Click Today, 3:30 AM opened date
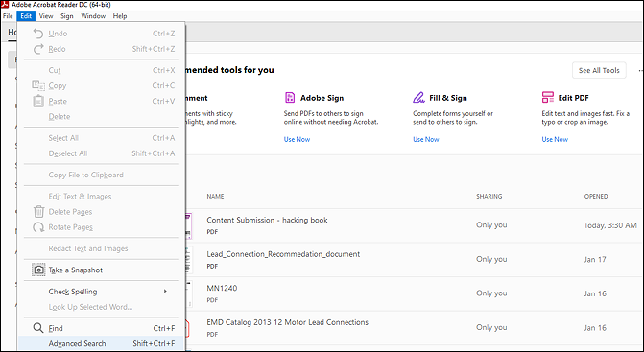644x352 pixels. pos(610,225)
